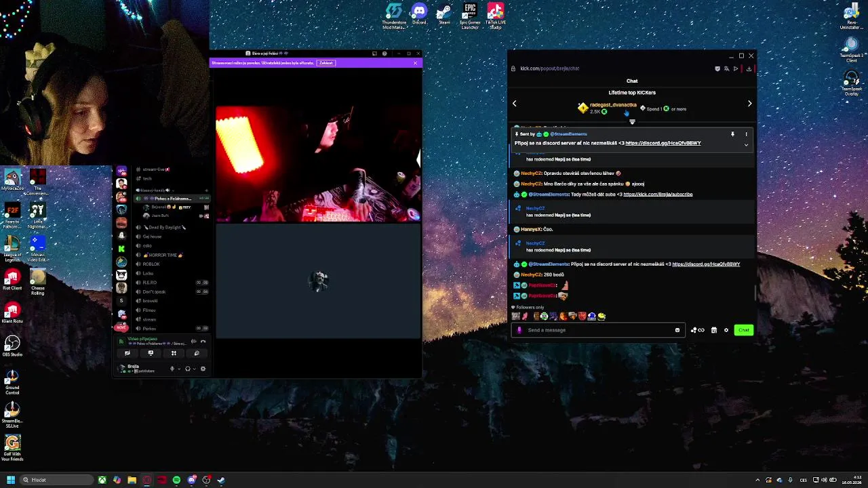
Task: Open Discord soundboard button
Action: [x=197, y=353]
